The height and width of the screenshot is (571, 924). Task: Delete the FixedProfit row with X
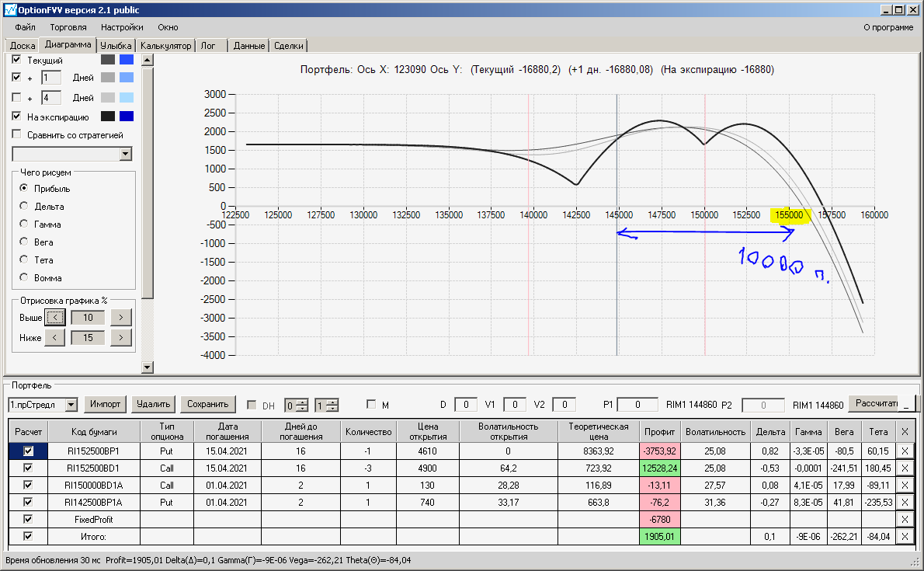click(905, 520)
